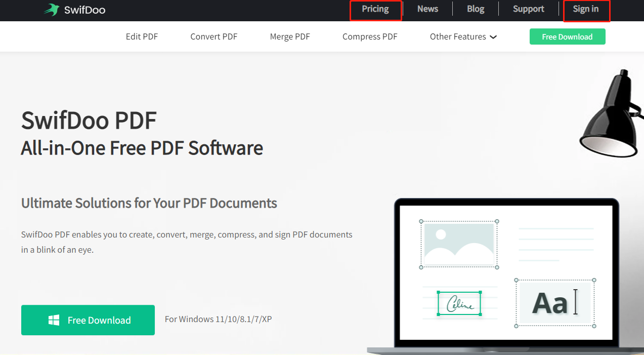Click the Celine signature box illustration
The height and width of the screenshot is (355, 644).
pos(459,303)
